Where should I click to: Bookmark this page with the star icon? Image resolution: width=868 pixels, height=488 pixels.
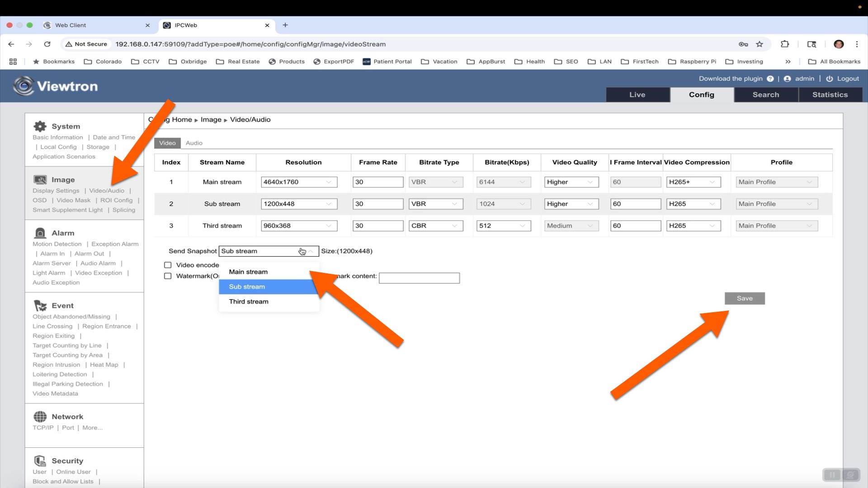759,44
